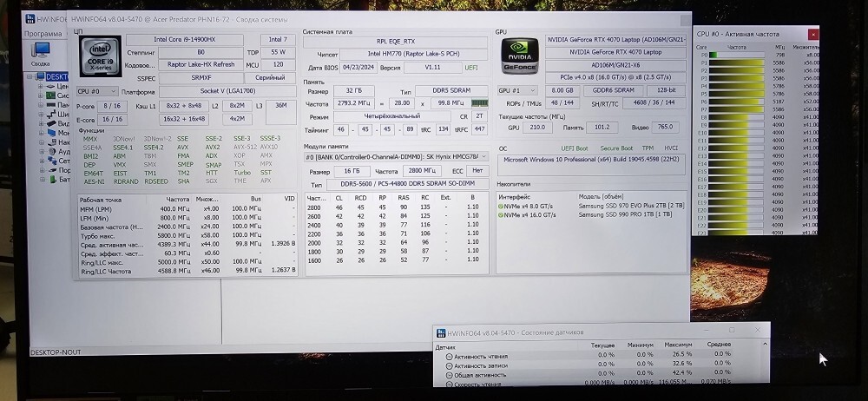Click the GDDR6 SDRAM video memory field
868x401 pixels.
(613, 90)
